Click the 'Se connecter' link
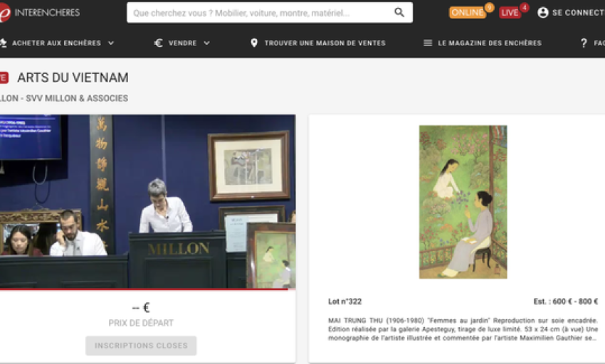The height and width of the screenshot is (364, 605). click(x=578, y=13)
